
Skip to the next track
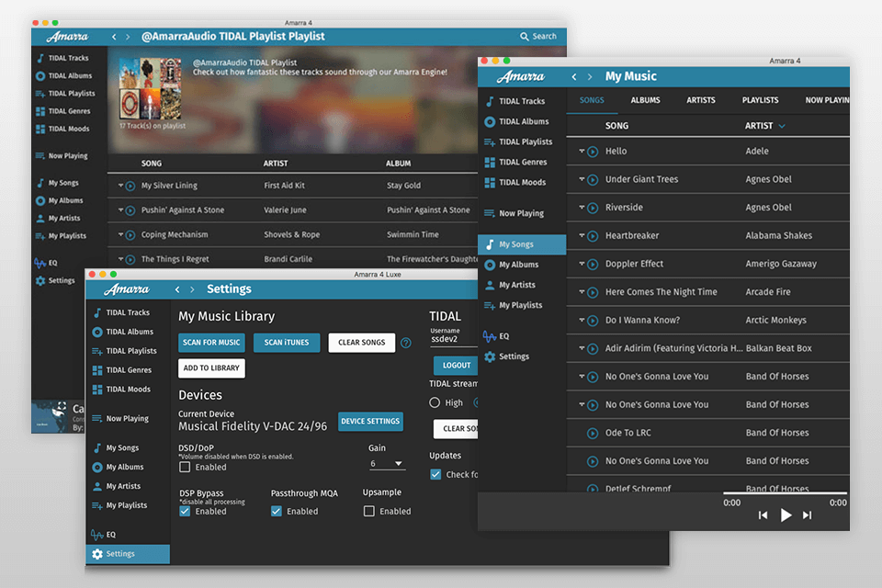(808, 514)
